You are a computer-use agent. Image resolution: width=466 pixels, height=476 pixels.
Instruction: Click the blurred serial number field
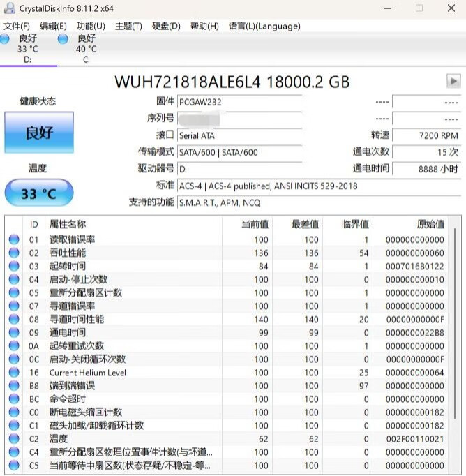[240, 119]
